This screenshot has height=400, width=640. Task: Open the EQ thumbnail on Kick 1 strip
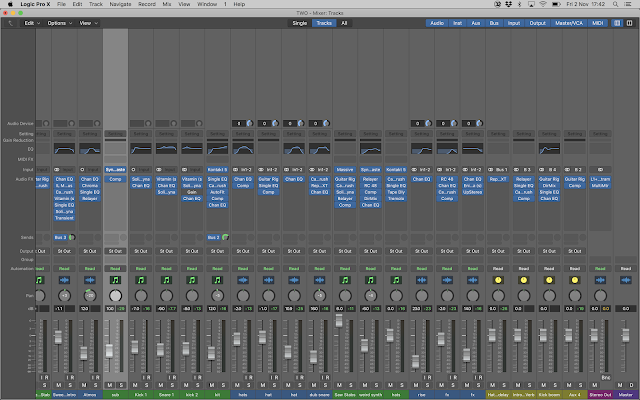141,149
